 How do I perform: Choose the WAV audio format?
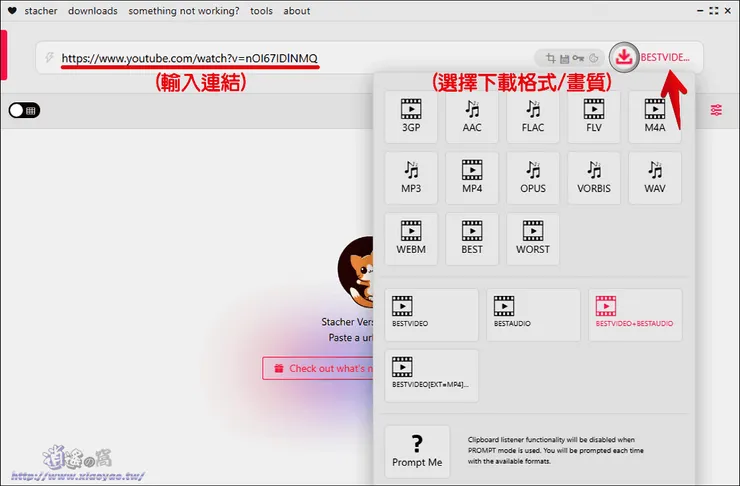pyautogui.click(x=655, y=178)
